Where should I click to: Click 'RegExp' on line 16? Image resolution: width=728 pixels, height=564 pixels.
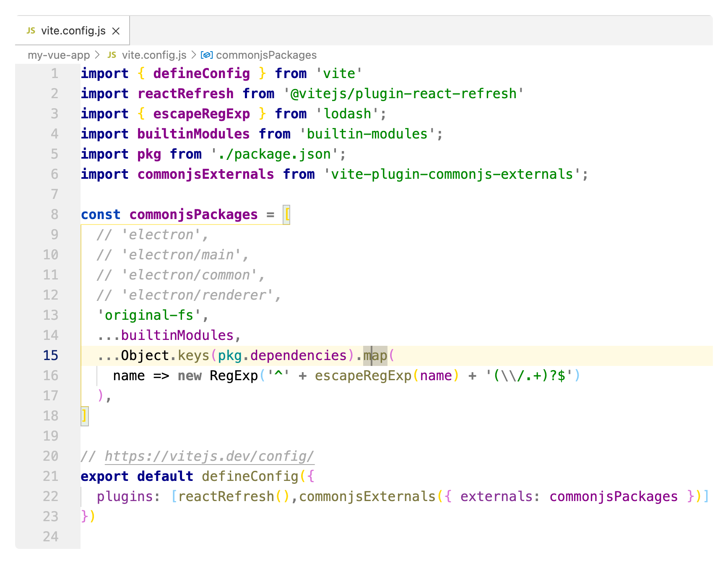pos(234,376)
